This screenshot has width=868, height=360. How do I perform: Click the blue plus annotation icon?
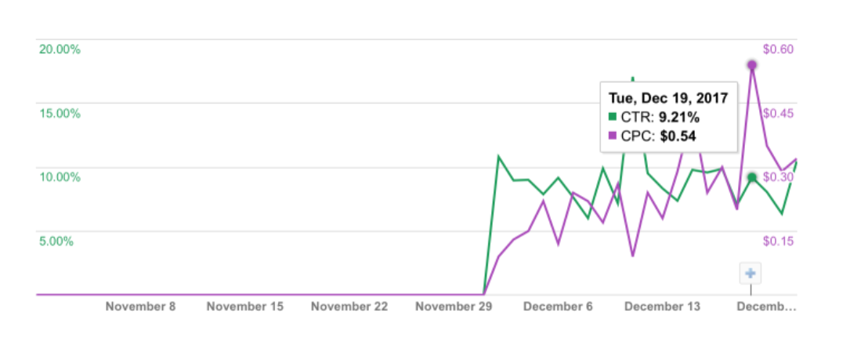point(750,274)
